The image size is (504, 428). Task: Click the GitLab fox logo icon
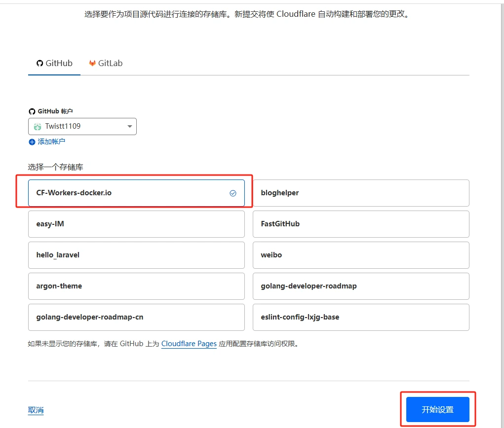pyautogui.click(x=92, y=63)
